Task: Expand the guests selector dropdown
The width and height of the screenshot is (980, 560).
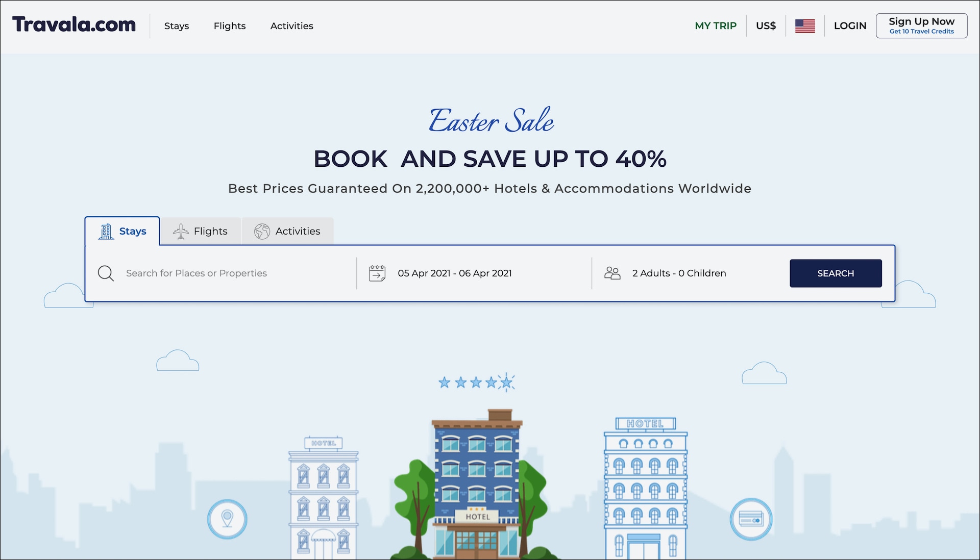Action: coord(678,273)
